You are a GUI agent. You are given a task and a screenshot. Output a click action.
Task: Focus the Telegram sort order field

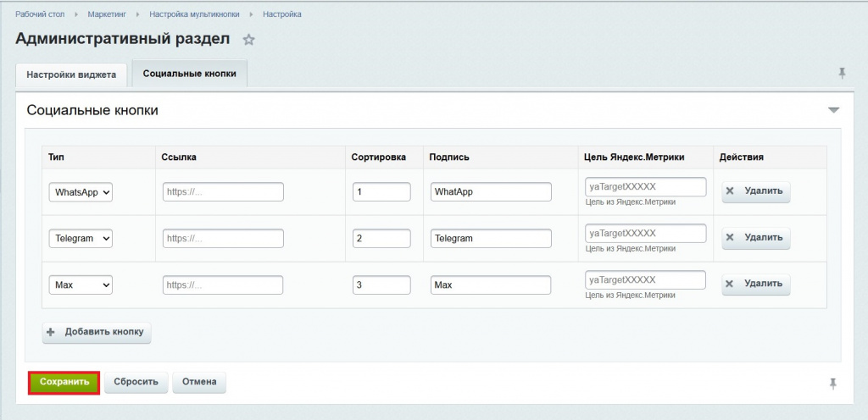click(381, 239)
